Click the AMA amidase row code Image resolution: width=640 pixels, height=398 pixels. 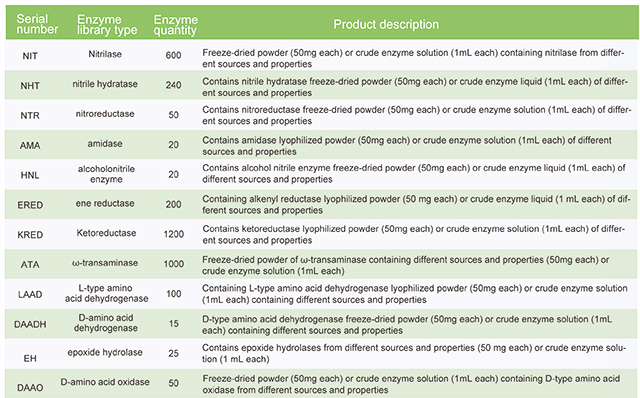tap(30, 145)
